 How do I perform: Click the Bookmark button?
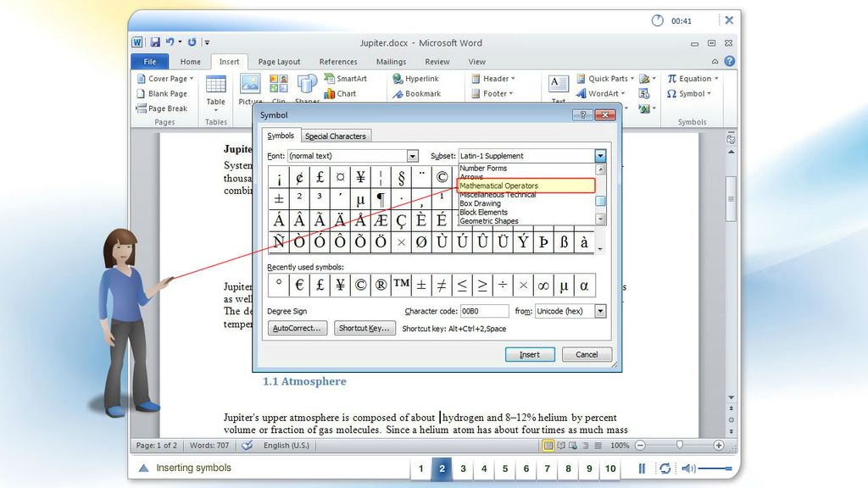point(417,93)
